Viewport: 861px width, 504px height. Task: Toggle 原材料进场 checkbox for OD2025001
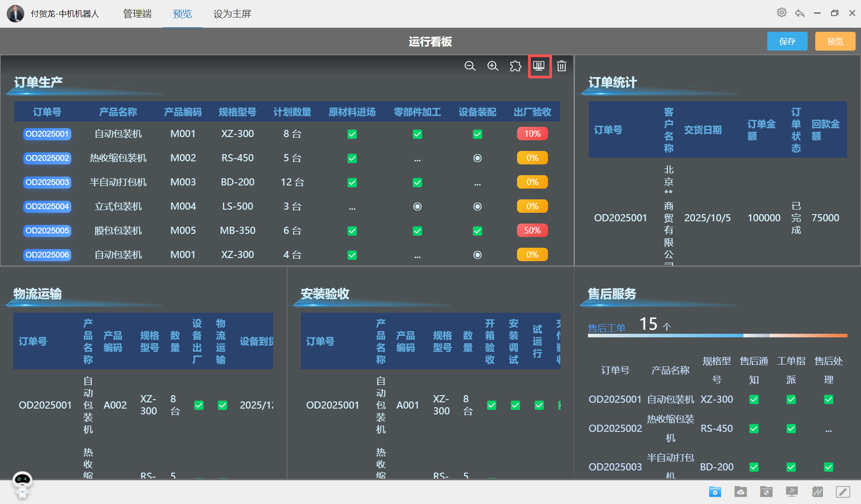pyautogui.click(x=352, y=134)
